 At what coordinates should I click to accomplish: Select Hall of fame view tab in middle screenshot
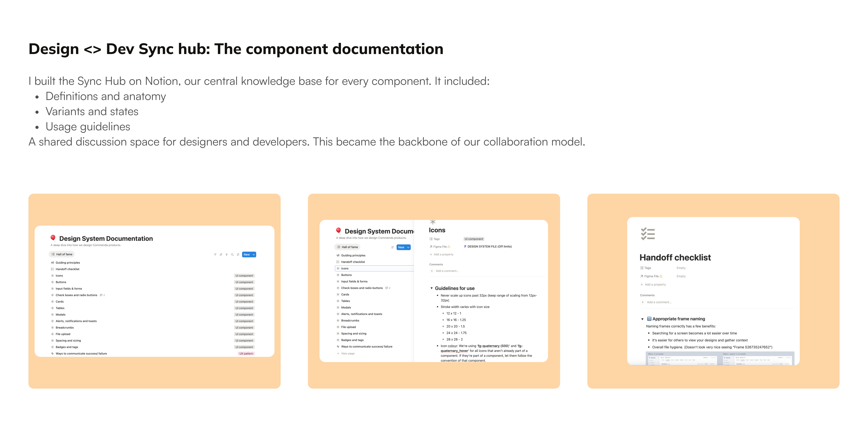[347, 247]
